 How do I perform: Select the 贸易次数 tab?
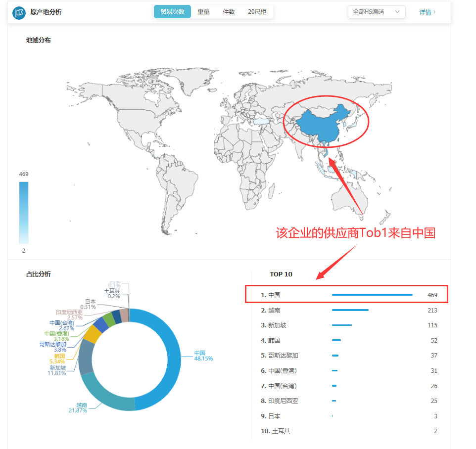point(172,11)
